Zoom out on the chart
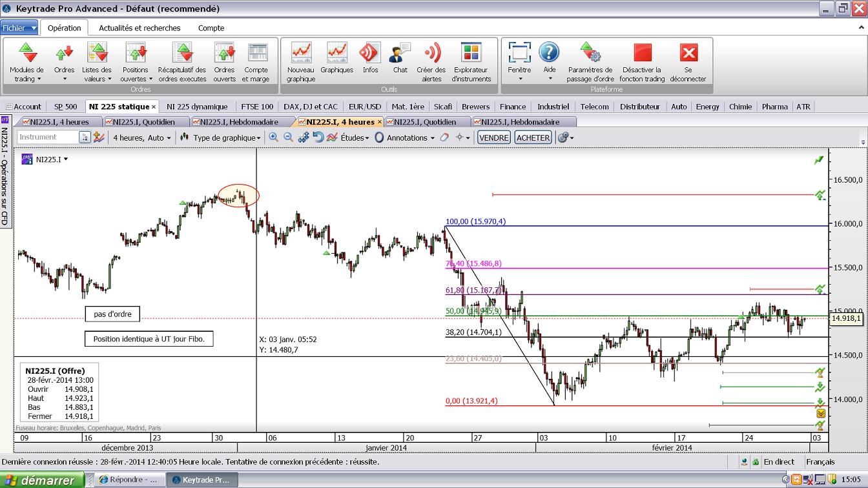The width and height of the screenshot is (868, 488). [x=289, y=137]
